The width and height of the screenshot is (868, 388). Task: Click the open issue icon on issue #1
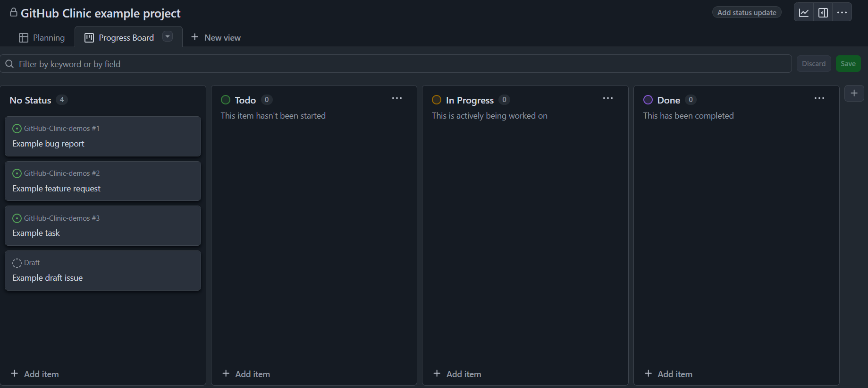tap(17, 129)
